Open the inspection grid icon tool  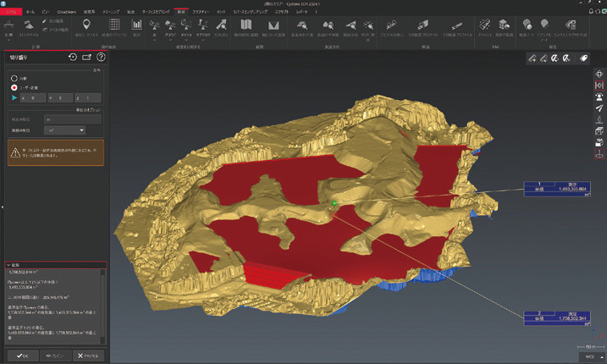(x=114, y=25)
